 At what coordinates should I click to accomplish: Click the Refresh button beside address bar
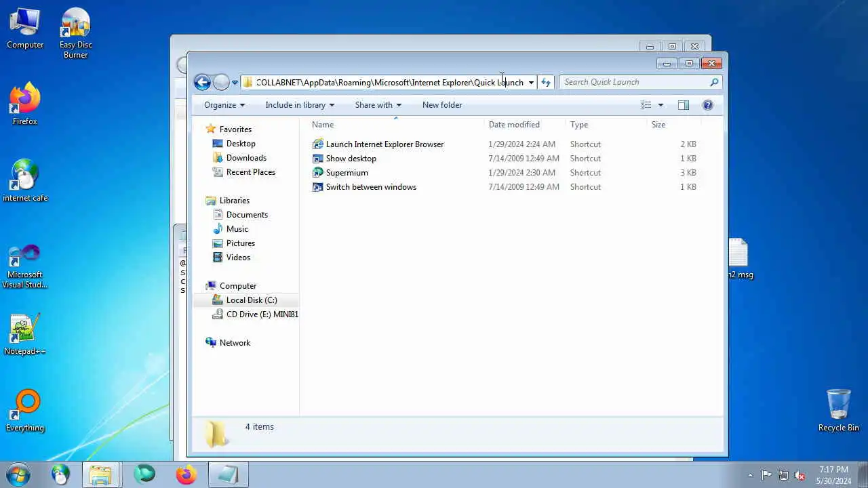546,82
